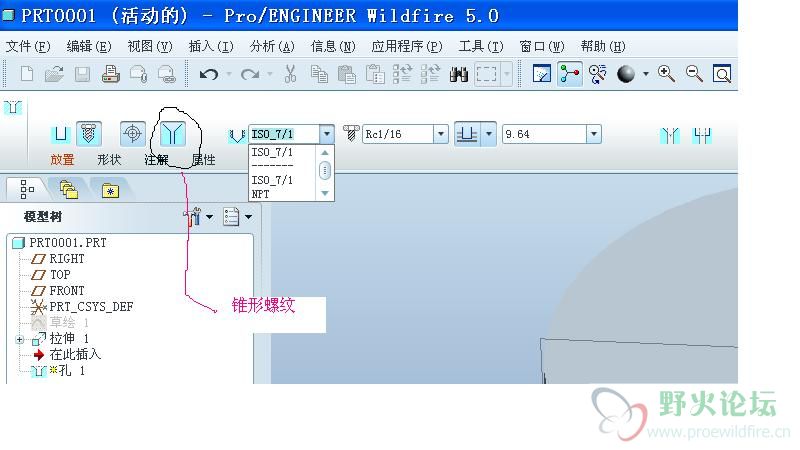Click the drill depth option icon
800x450 pixels.
[467, 134]
